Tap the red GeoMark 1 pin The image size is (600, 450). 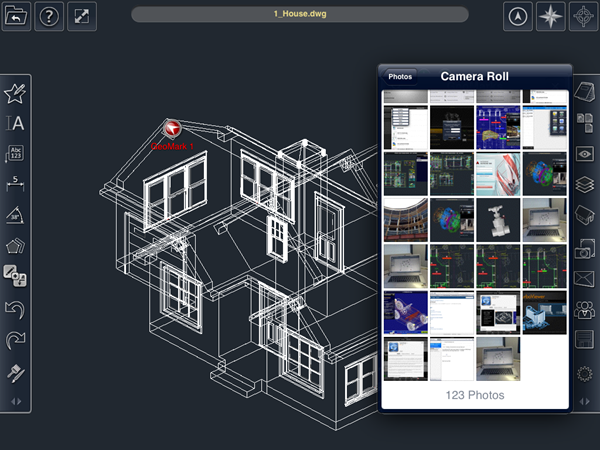[x=172, y=129]
